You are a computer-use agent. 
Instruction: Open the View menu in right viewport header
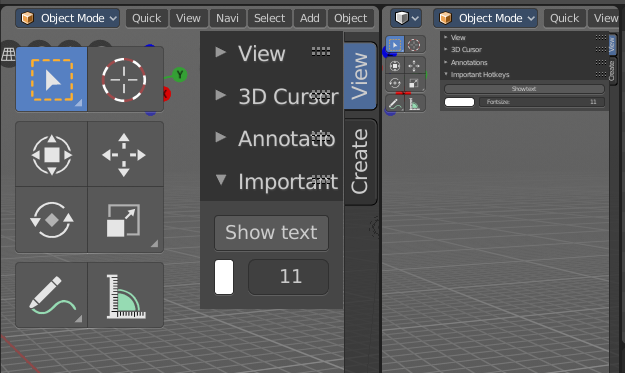[x=605, y=18]
